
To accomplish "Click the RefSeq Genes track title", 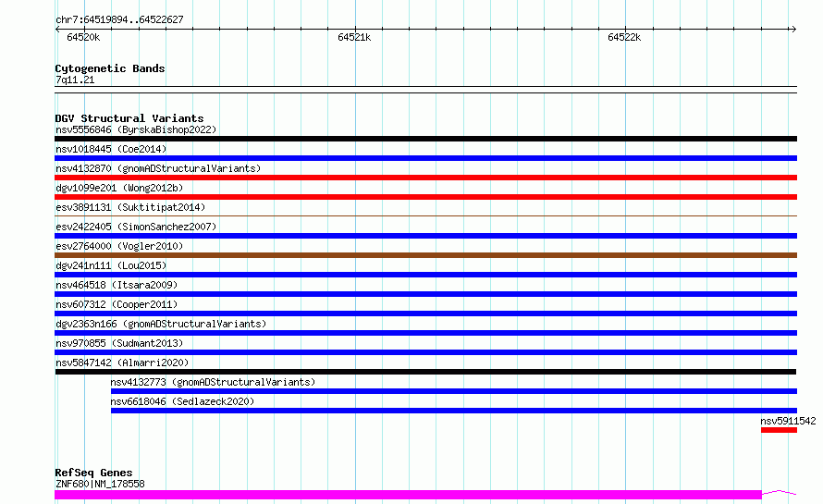I will pos(93,473).
